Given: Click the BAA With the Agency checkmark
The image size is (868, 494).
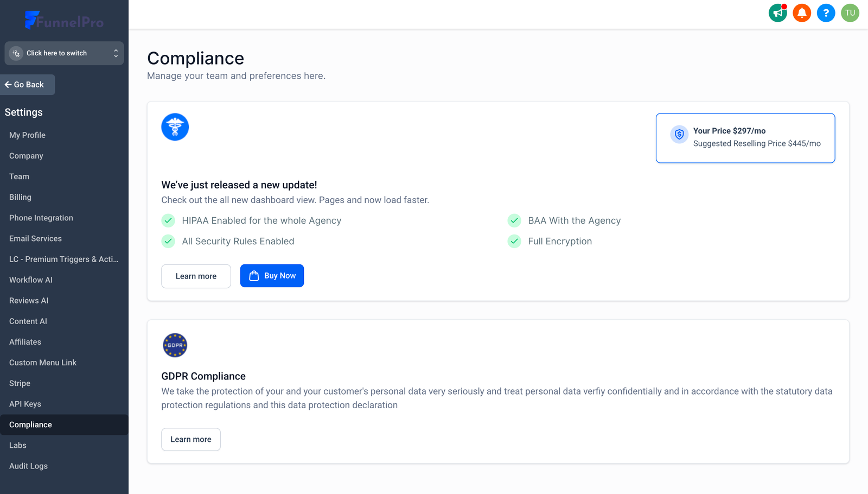Looking at the screenshot, I should (x=514, y=220).
